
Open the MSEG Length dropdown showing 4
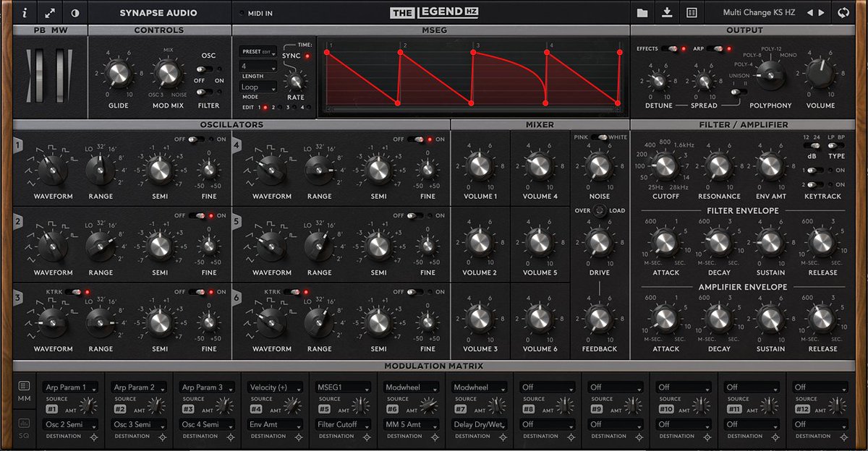pyautogui.click(x=258, y=67)
